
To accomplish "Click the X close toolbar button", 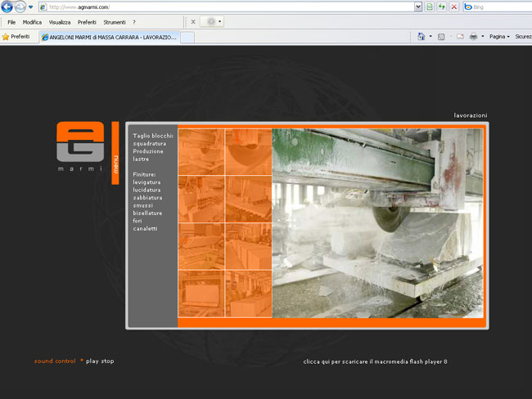I will pyautogui.click(x=193, y=22).
